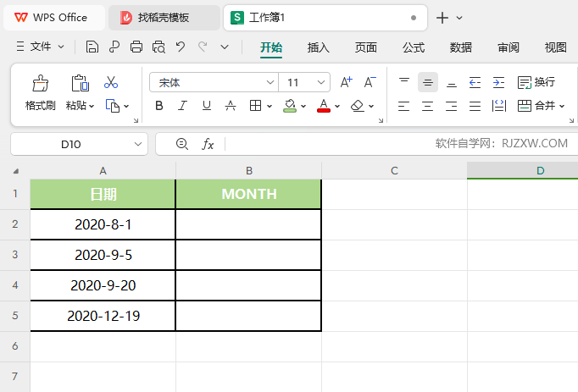Screen dimensions: 578x392
Task: Open the template finder tab
Action: 164,17
